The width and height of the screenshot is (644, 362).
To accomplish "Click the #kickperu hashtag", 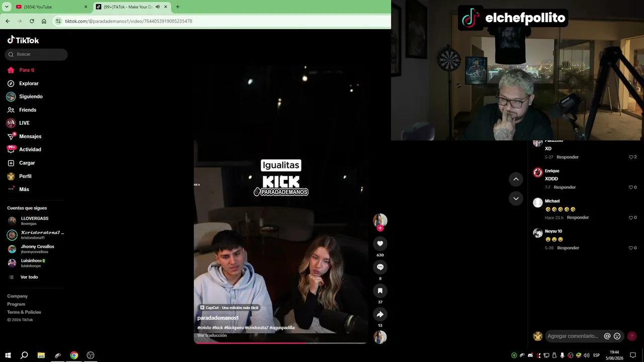I will click(x=233, y=328).
